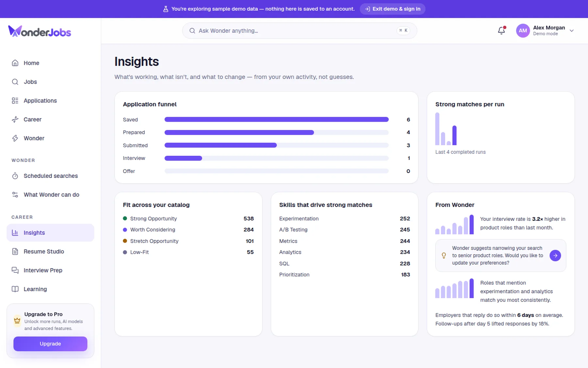Click the Applications list icon
The height and width of the screenshot is (368, 588).
15,100
